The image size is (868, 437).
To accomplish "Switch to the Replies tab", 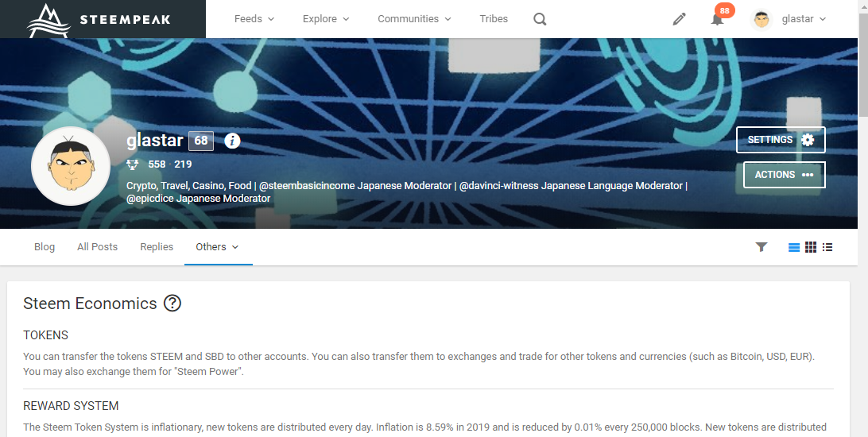I will pyautogui.click(x=157, y=247).
